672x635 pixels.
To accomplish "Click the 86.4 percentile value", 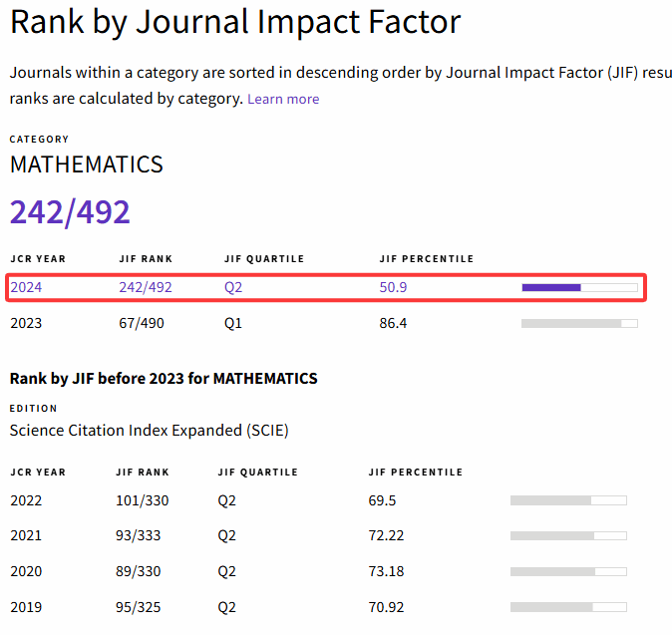I will [x=393, y=323].
